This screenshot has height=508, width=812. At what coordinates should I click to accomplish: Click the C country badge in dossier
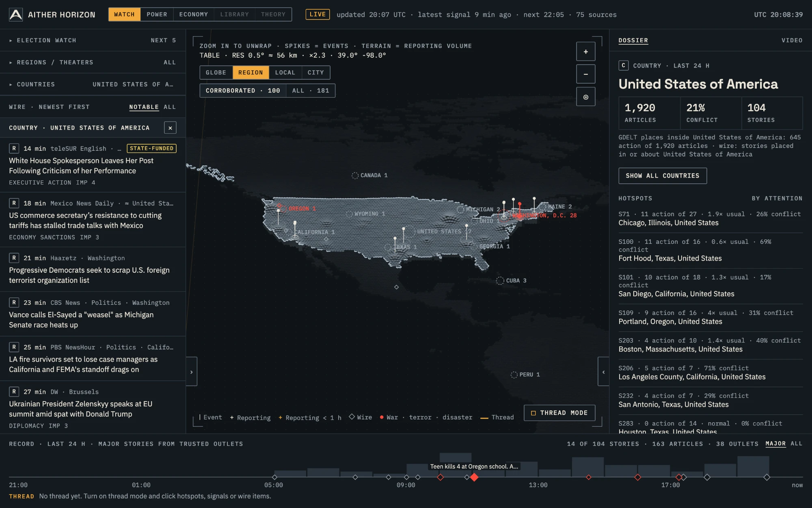(624, 65)
